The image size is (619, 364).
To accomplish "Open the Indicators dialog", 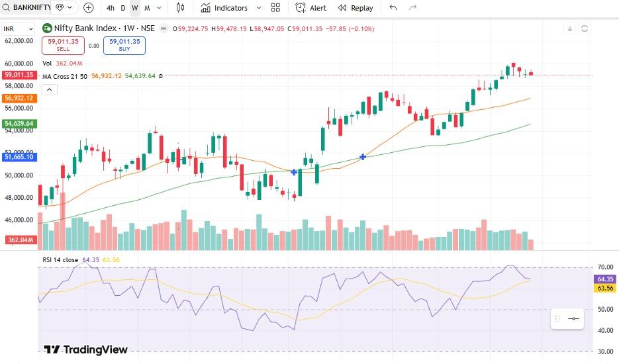I will tap(224, 7).
